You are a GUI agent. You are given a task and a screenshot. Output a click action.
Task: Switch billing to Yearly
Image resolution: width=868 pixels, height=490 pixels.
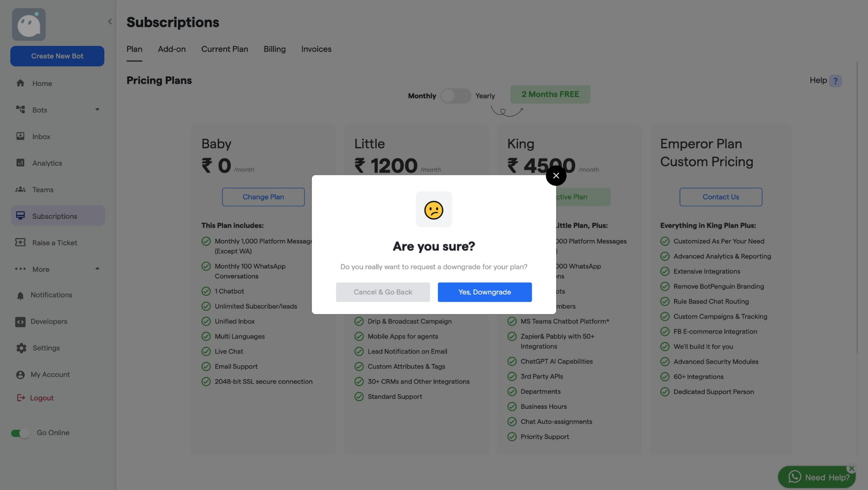[456, 96]
